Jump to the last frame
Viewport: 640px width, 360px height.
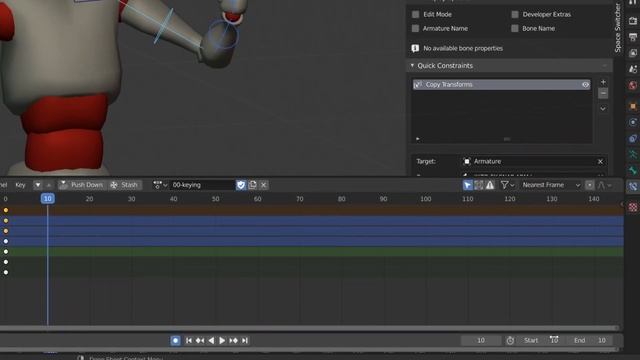coord(244,340)
